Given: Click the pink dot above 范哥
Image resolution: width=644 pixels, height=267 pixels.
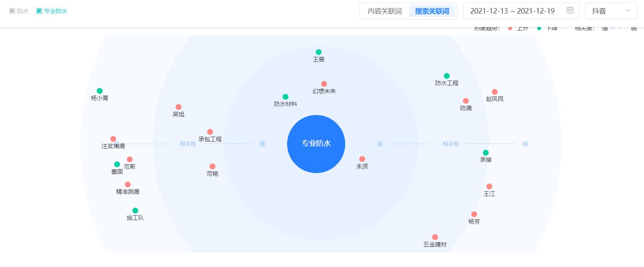Looking at the screenshot, I should click(x=130, y=159).
